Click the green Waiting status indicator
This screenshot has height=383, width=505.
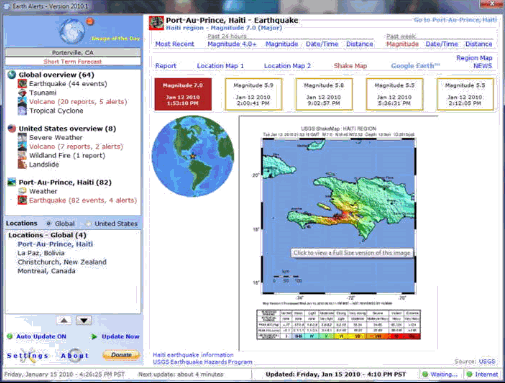tap(425, 374)
